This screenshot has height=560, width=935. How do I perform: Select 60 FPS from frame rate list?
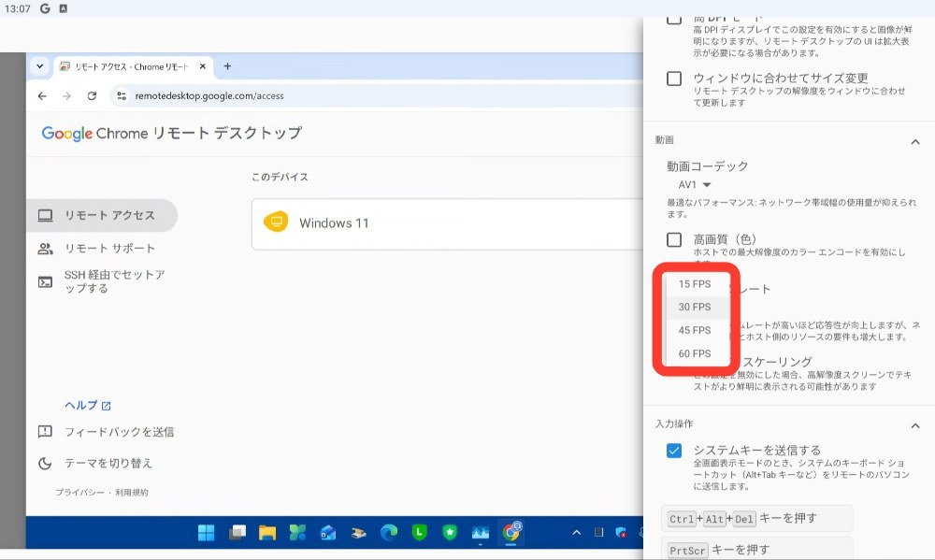pyautogui.click(x=695, y=353)
